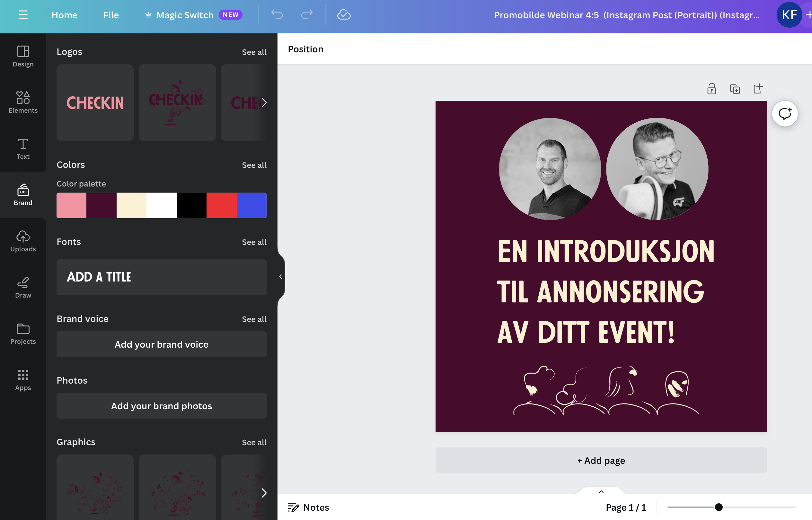Viewport: 812px width, 520px height.
Task: Open the Magic Switch menu
Action: click(x=185, y=15)
